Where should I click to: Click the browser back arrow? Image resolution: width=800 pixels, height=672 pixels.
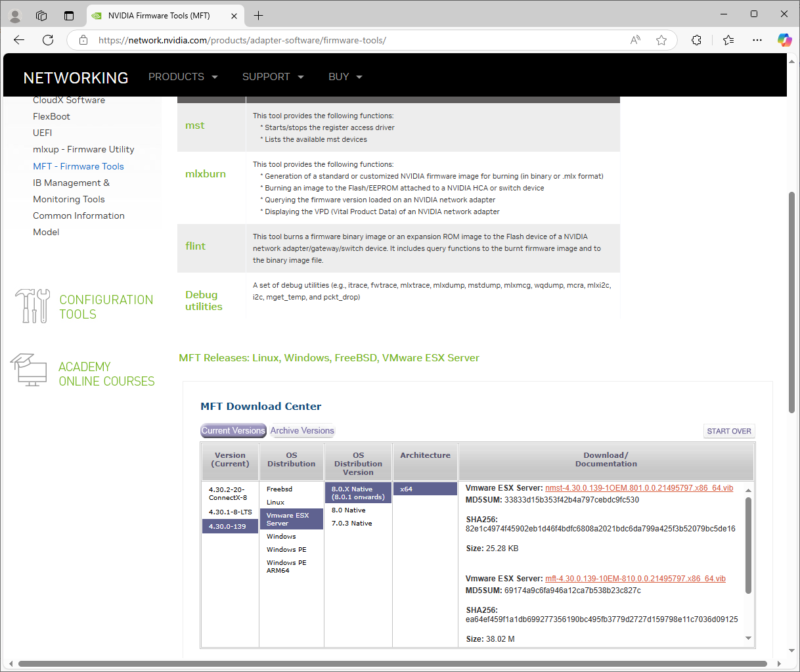[x=19, y=40]
